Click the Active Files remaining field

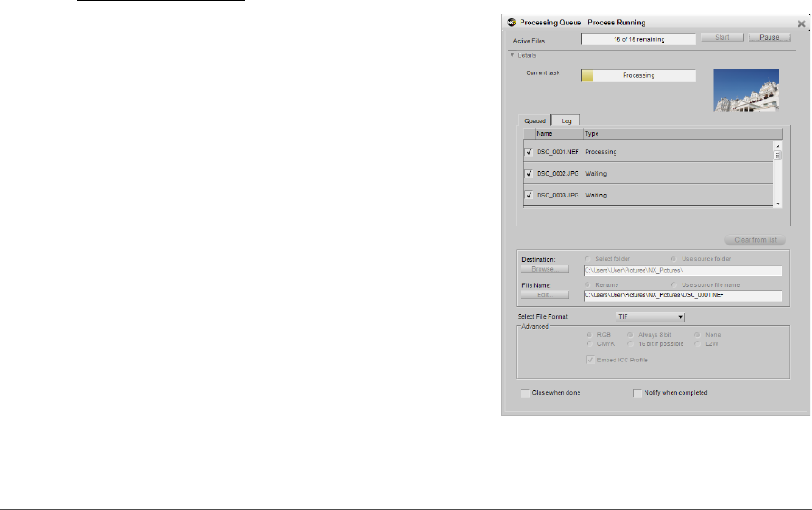(638, 39)
